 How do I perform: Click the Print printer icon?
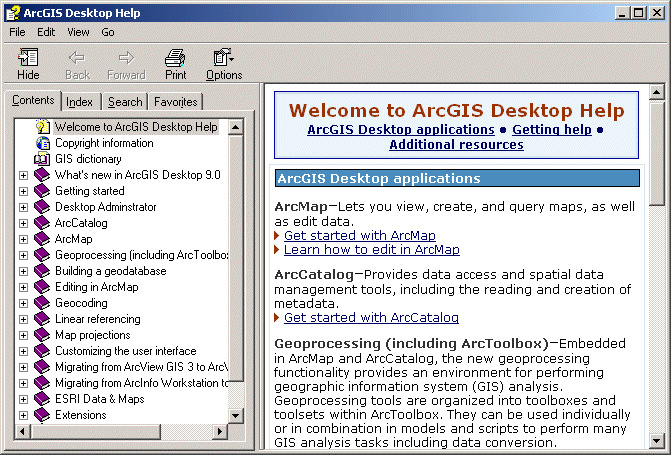(x=175, y=57)
